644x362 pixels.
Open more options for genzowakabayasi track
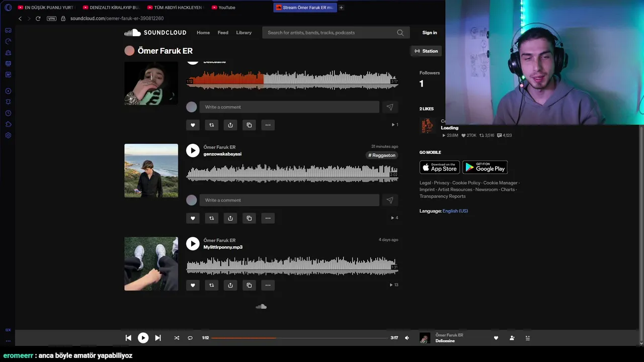[268, 218]
